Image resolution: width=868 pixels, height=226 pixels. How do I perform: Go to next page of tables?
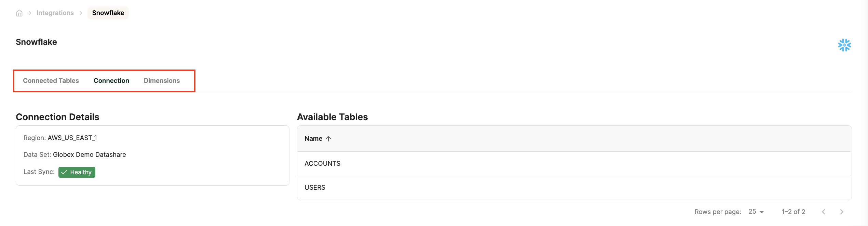tap(841, 212)
